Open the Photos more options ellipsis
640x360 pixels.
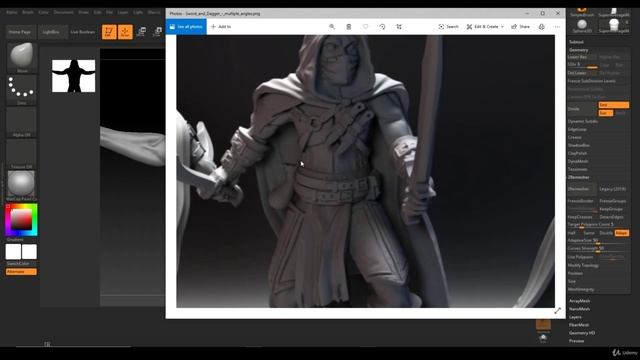coord(558,27)
